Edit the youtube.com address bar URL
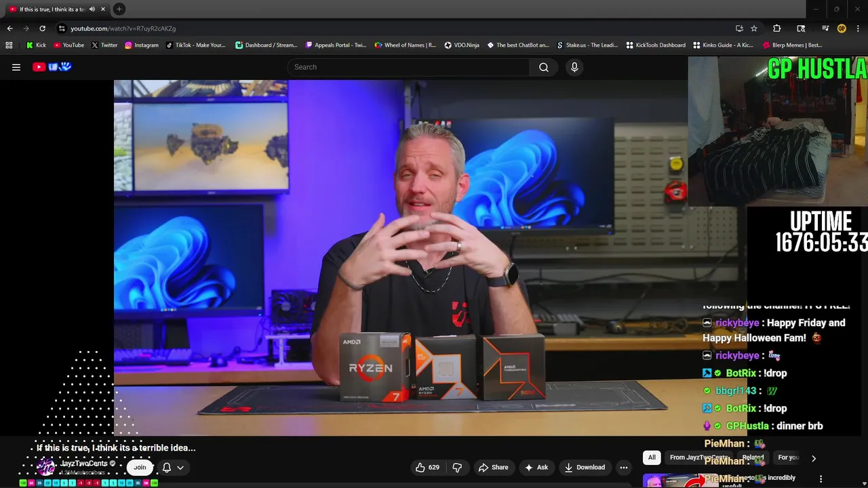Image resolution: width=868 pixels, height=488 pixels. (123, 28)
